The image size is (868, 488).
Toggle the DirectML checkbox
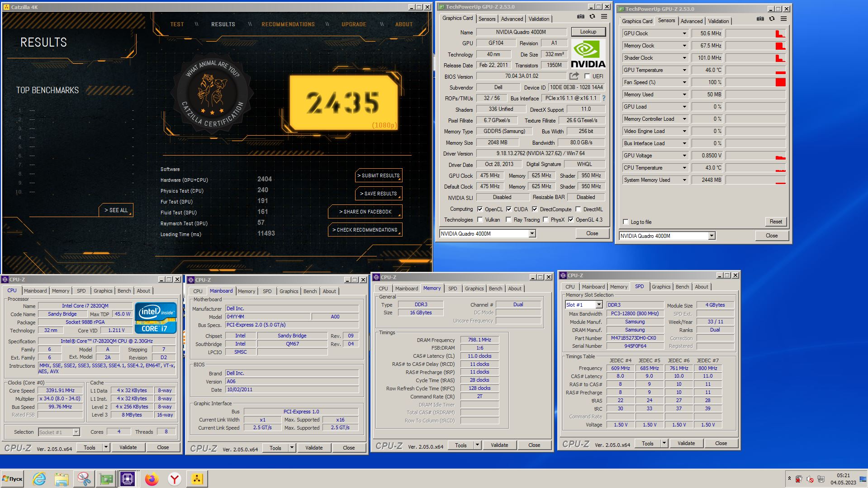[578, 209]
